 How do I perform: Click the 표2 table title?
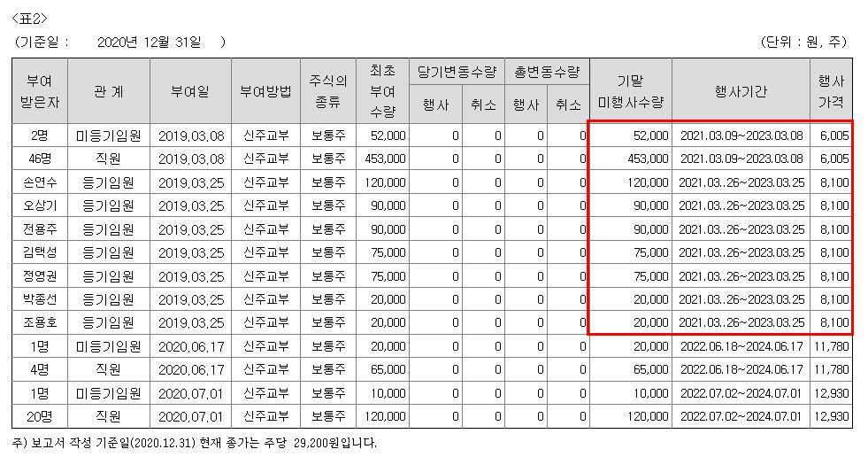coord(29,19)
